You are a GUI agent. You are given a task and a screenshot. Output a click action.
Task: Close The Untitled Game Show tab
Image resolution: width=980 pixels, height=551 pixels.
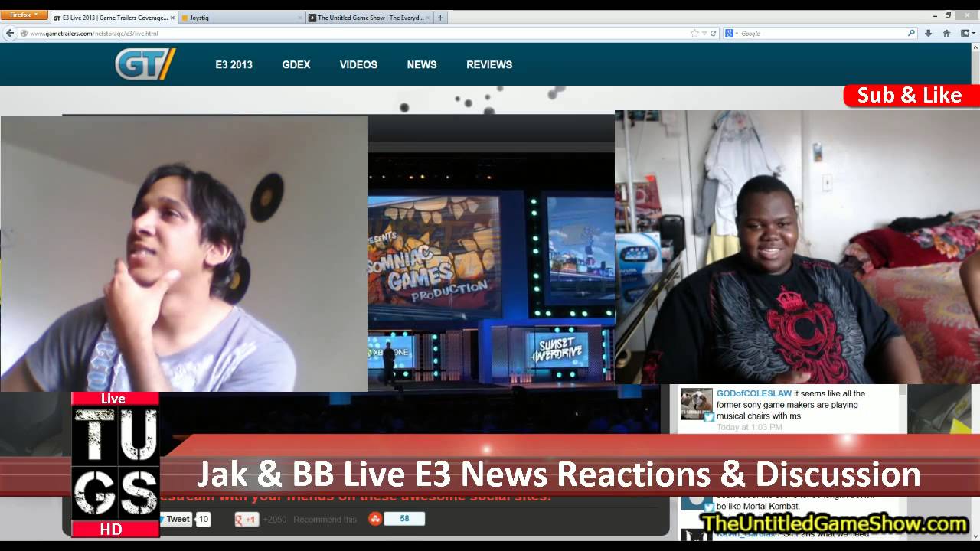427,18
